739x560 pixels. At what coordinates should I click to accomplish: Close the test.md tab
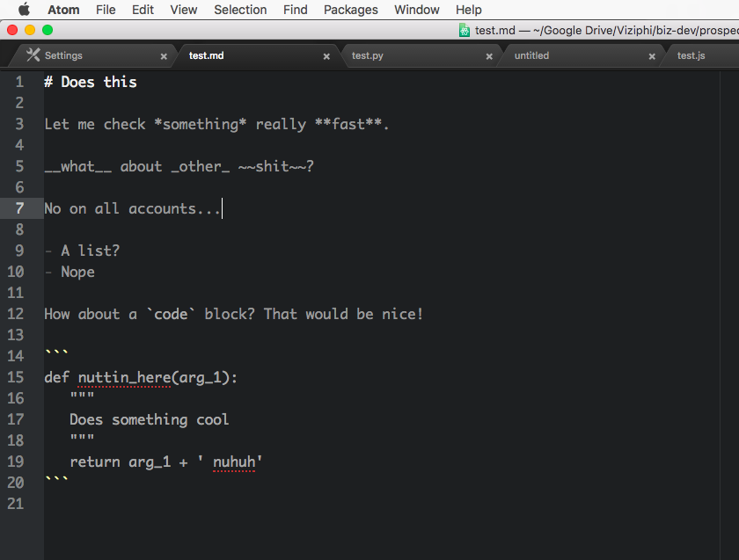(x=326, y=56)
